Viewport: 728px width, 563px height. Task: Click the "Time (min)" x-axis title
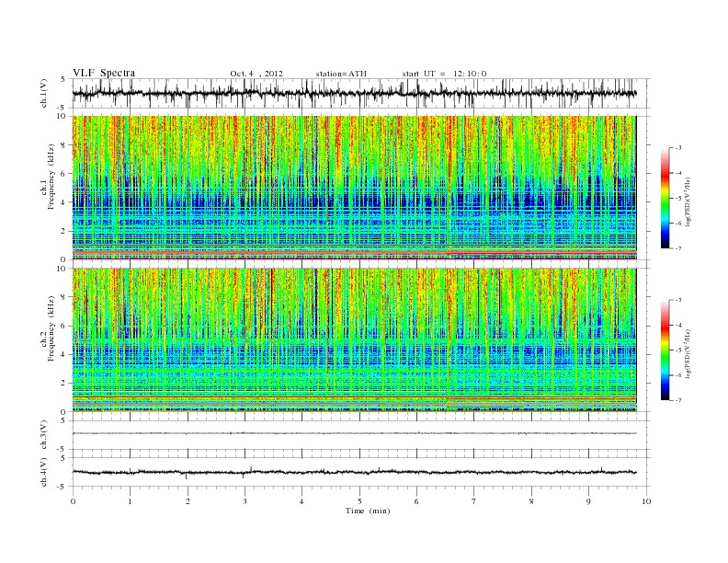click(x=368, y=511)
